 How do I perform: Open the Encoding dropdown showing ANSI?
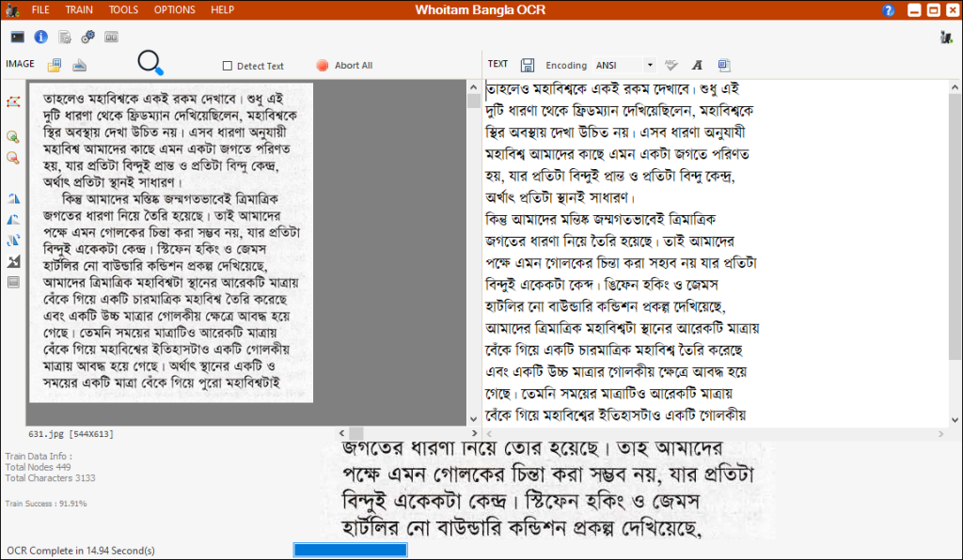coord(651,65)
